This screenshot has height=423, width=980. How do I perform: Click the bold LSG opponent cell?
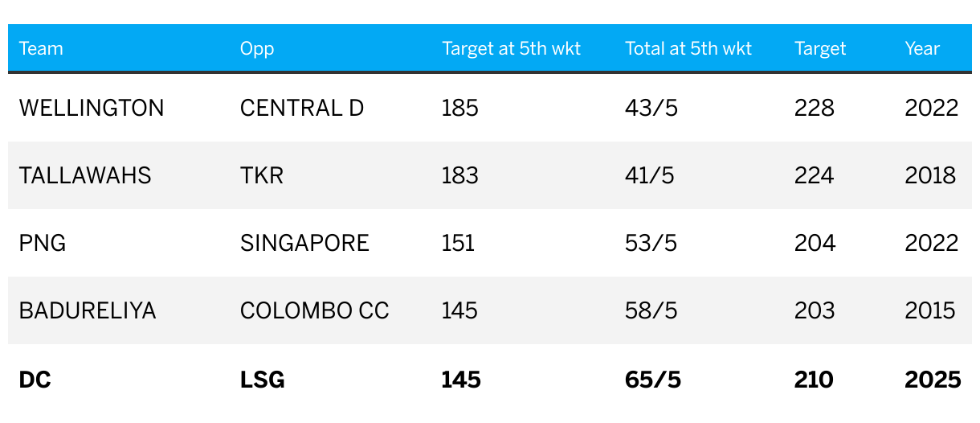click(x=263, y=380)
